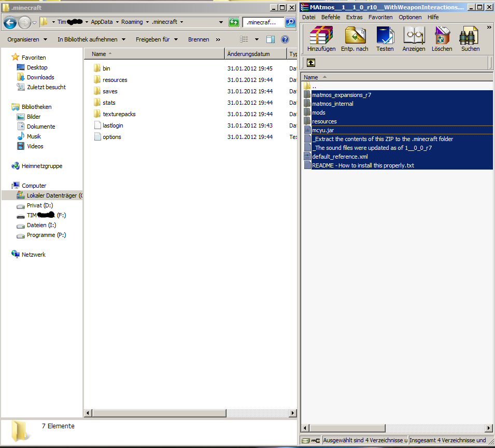Change view with the view icon
Screen dimensions: 495x448
point(244,39)
